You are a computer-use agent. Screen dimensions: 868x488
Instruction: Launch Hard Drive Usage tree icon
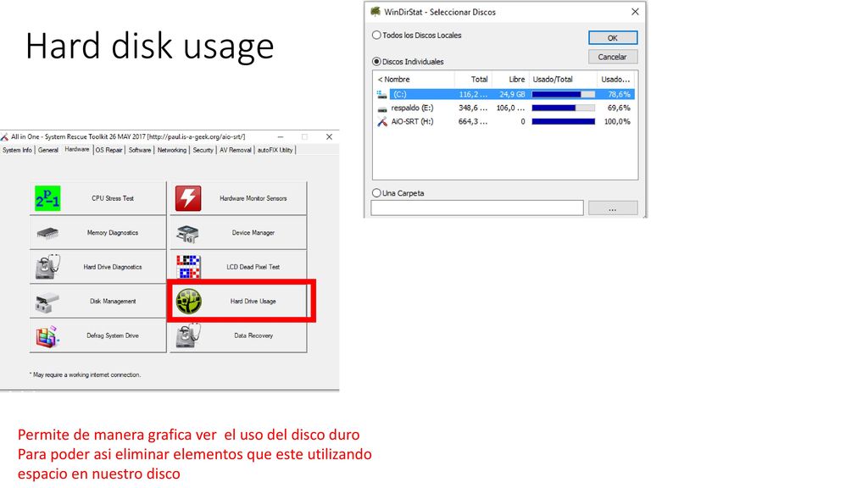pos(188,302)
